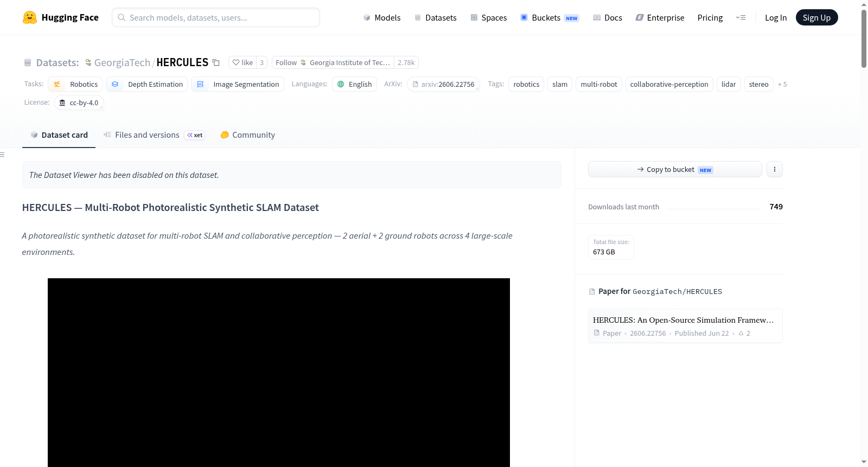Viewport: 868px width, 467px height.
Task: Open the three-dot more options menu
Action: click(775, 169)
